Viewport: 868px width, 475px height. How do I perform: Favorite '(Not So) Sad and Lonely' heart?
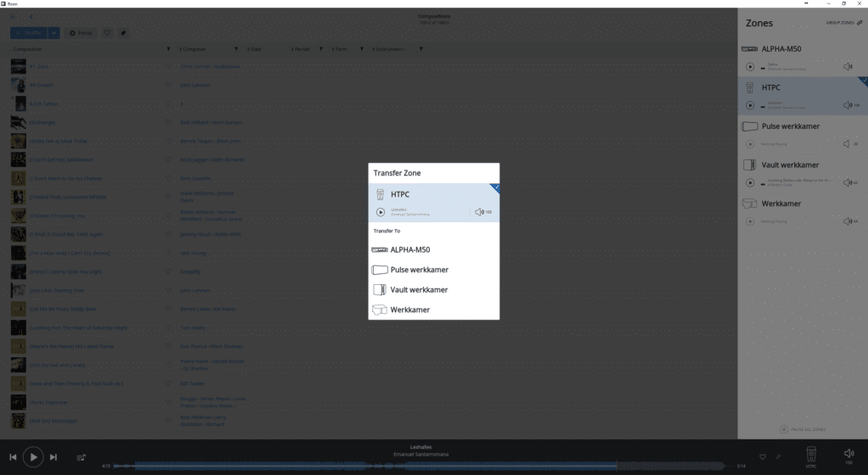[169, 365]
